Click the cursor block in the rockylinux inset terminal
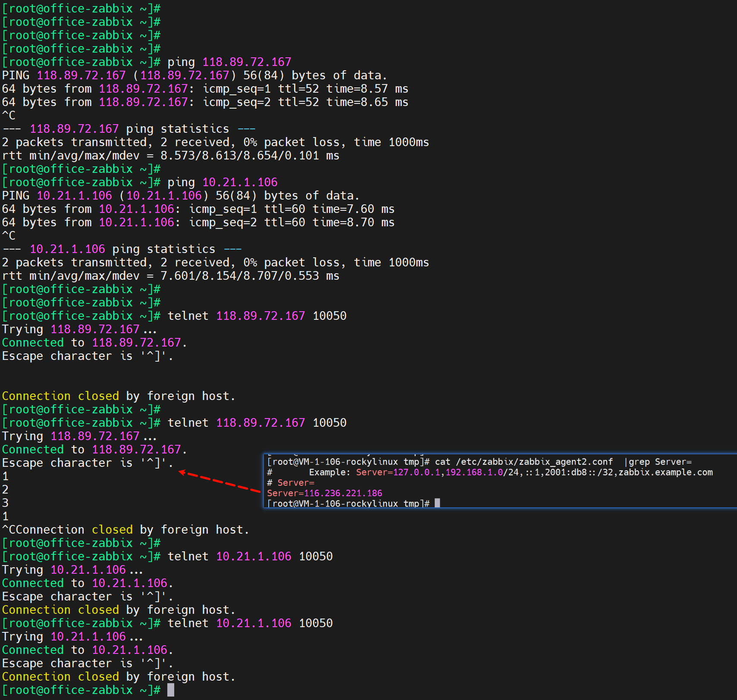The height and width of the screenshot is (700, 737). coord(437,503)
